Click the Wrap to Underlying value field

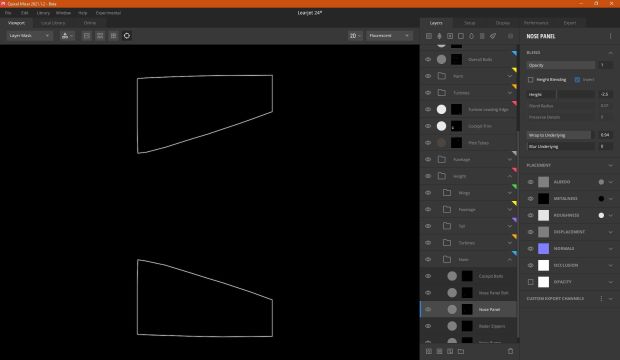(605, 135)
